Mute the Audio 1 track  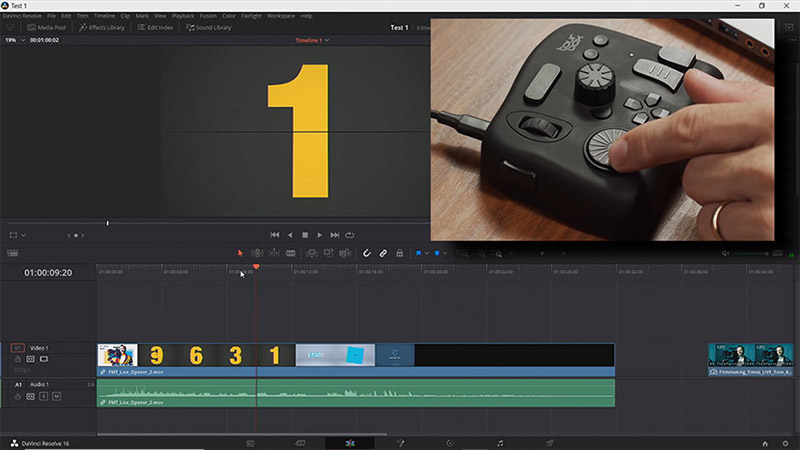[x=56, y=396]
